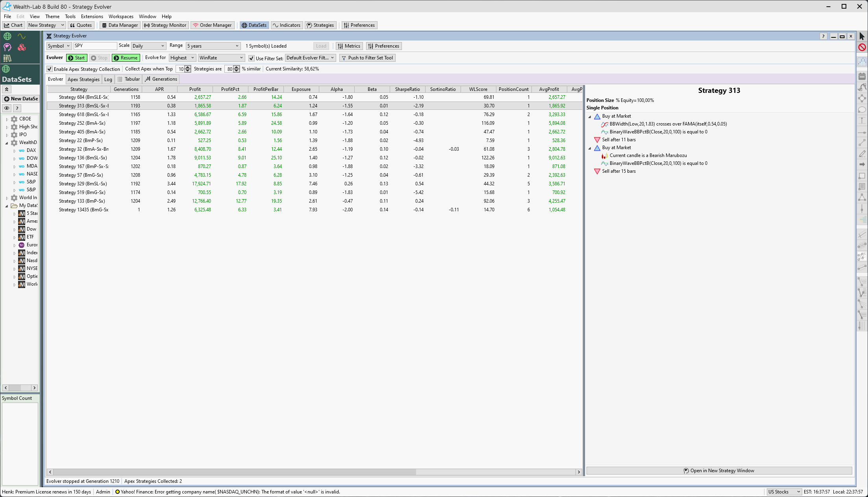This screenshot has width=868, height=497.
Task: Select diagonal line drawing tool
Action: 862,143
